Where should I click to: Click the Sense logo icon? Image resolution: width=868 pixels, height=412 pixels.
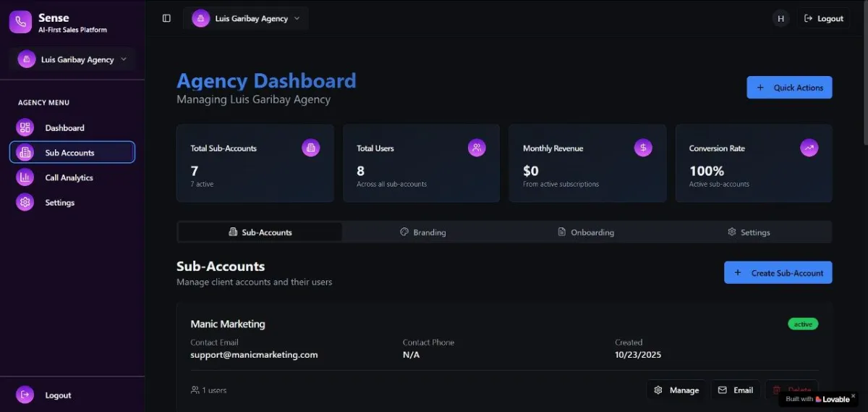point(20,22)
